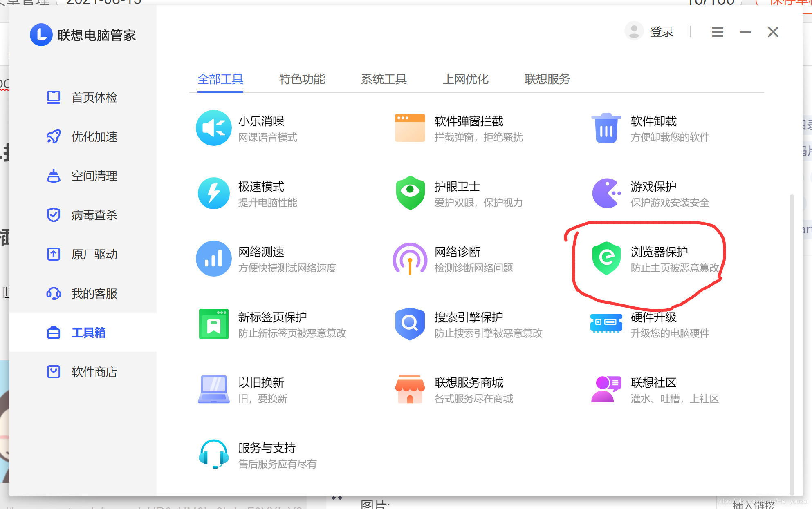812x509 pixels.
Task: Click the 软件弹窗拦截 title text
Action: (x=469, y=121)
